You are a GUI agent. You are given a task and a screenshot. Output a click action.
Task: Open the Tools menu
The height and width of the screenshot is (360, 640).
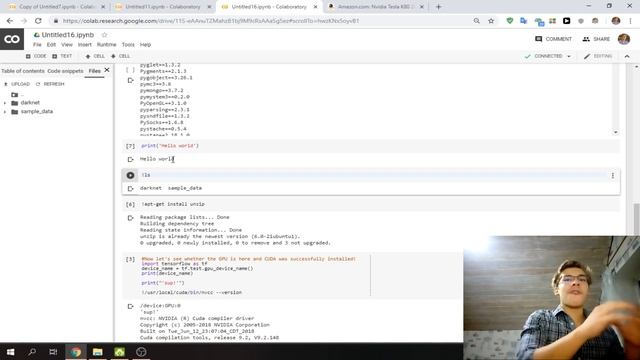coord(128,44)
